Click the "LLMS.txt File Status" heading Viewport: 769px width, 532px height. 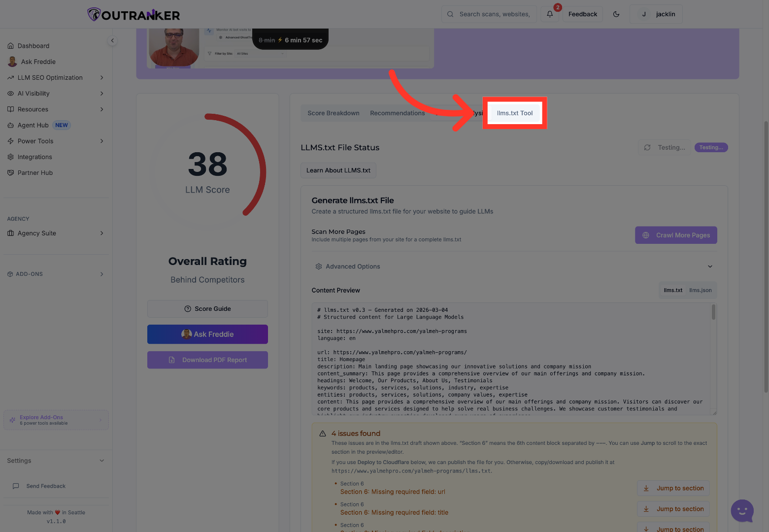[x=340, y=148]
